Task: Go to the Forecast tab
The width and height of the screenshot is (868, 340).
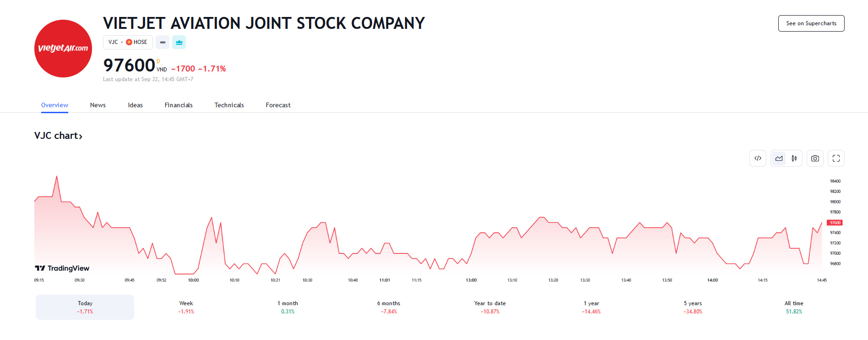Action: click(278, 105)
